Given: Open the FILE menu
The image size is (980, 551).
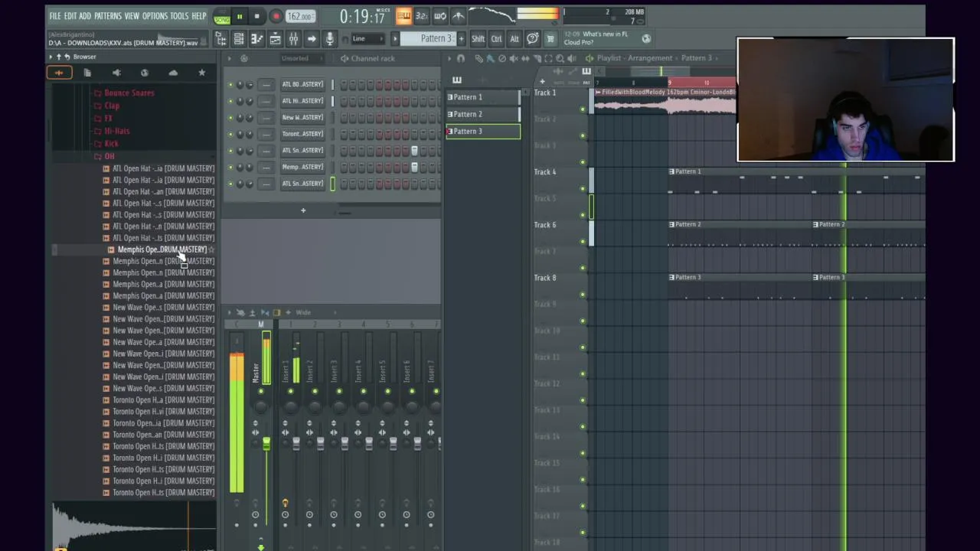Looking at the screenshot, I should [x=55, y=16].
